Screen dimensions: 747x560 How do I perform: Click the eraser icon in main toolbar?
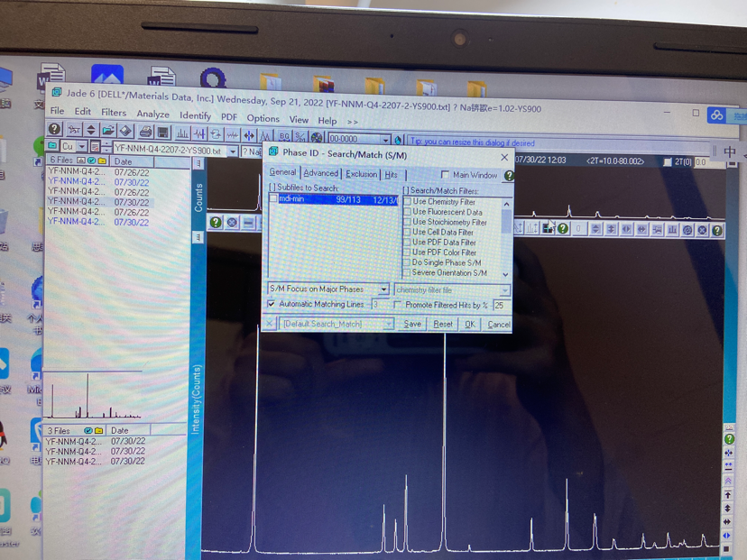click(x=125, y=131)
